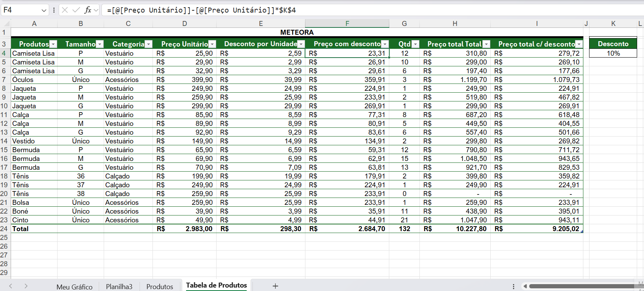Click the size 36 cell for Tênis
This screenshot has height=291, width=644.
[81, 176]
